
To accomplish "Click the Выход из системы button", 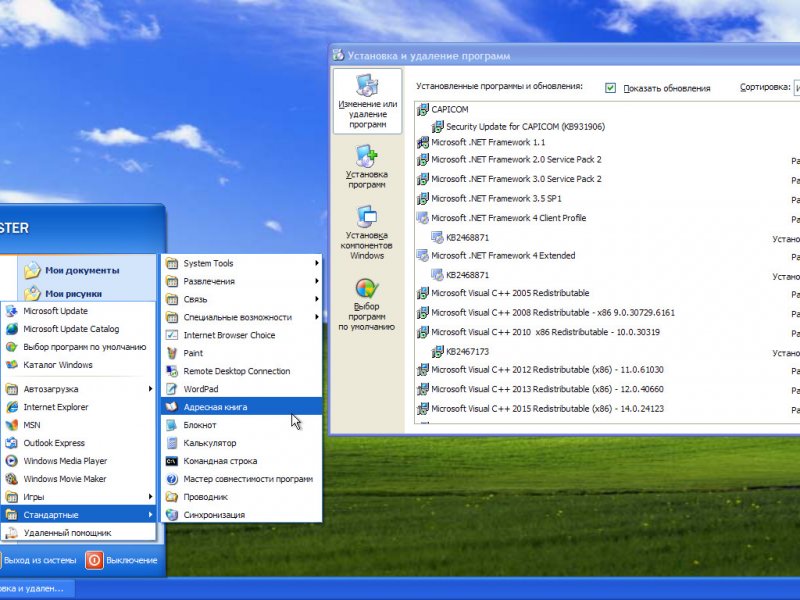I will click(x=39, y=560).
